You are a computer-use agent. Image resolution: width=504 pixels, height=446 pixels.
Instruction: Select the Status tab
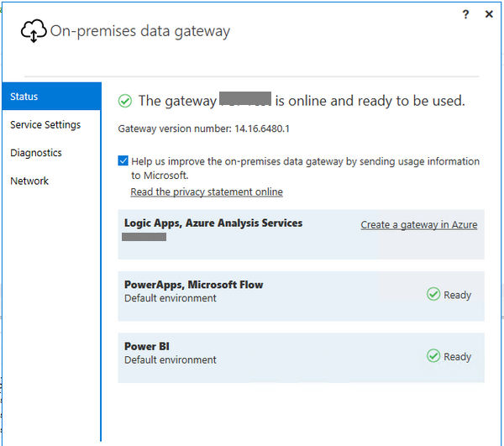click(52, 97)
